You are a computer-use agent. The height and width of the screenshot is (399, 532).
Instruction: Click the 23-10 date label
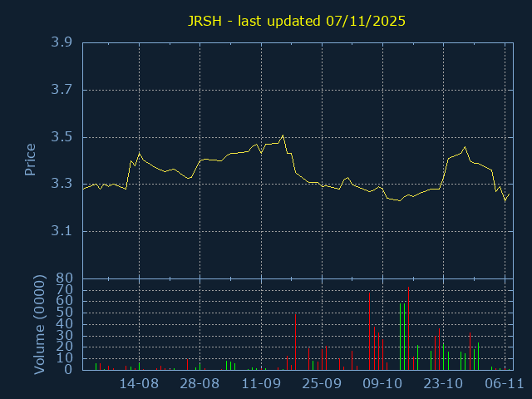pos(443,384)
